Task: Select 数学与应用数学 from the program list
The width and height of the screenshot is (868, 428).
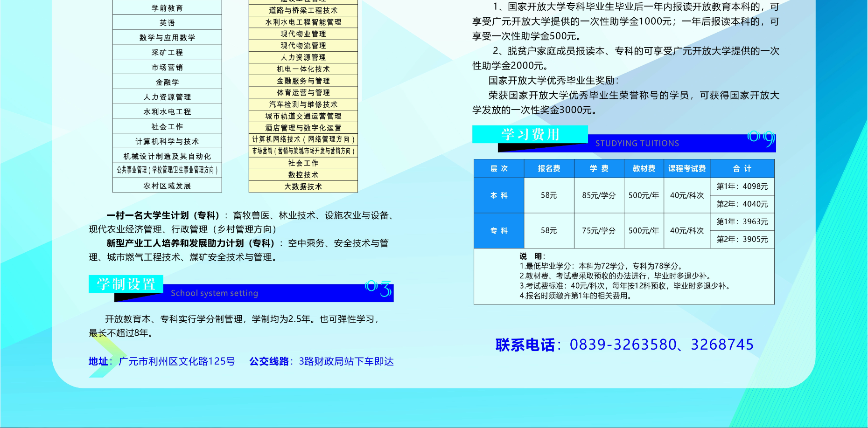Action: (167, 37)
